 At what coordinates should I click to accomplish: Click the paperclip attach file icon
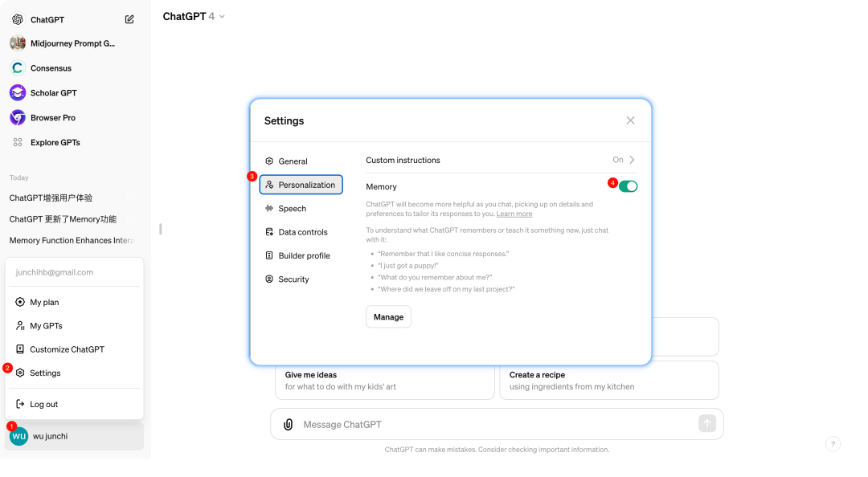coord(288,424)
